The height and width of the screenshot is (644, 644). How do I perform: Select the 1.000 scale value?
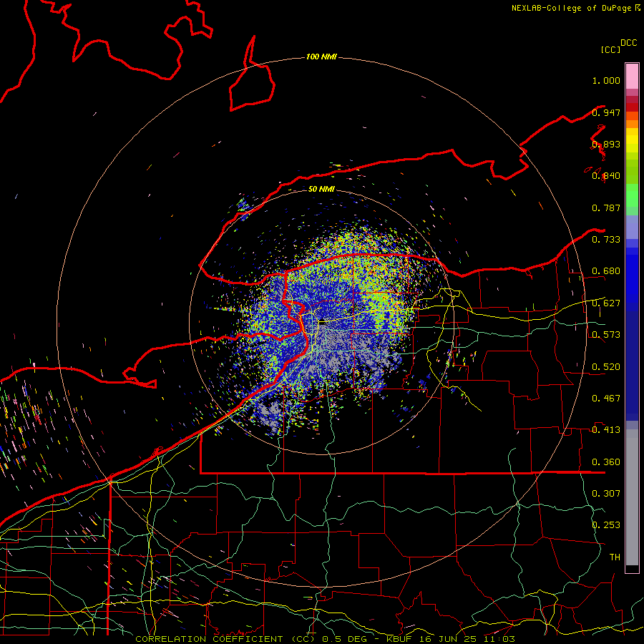[x=606, y=80]
